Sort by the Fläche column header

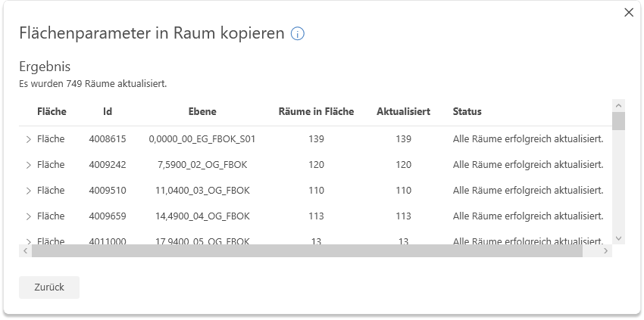tap(52, 112)
